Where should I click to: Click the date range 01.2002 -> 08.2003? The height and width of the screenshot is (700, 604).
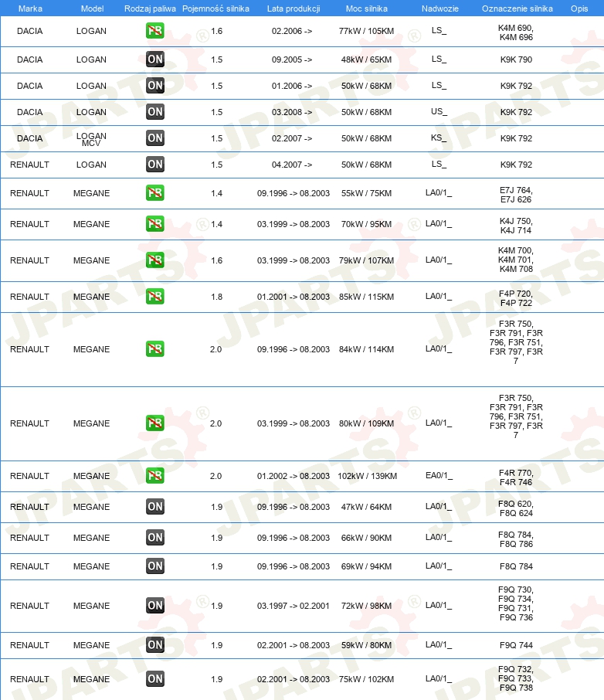(x=294, y=476)
